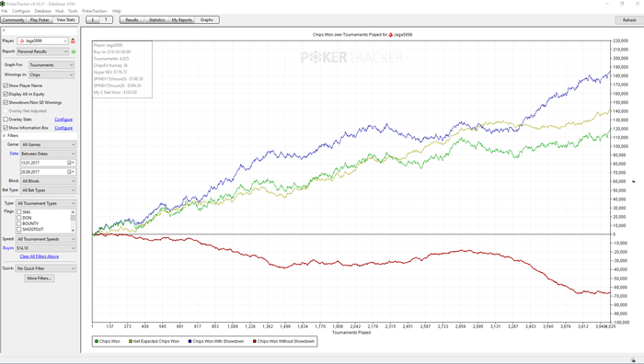Open the Quick filter dropdown
Viewport: 644px width, 364px height.
click(x=46, y=268)
